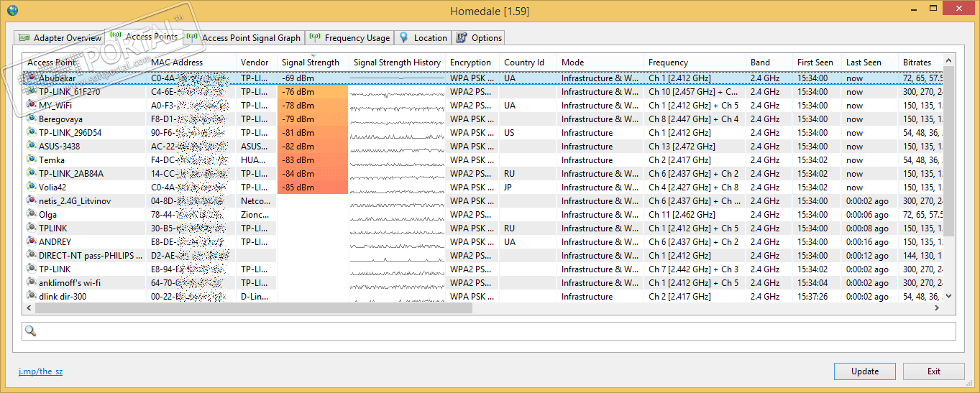Click the -76 dBm signal strength cell
980x393 pixels.
coord(313,92)
